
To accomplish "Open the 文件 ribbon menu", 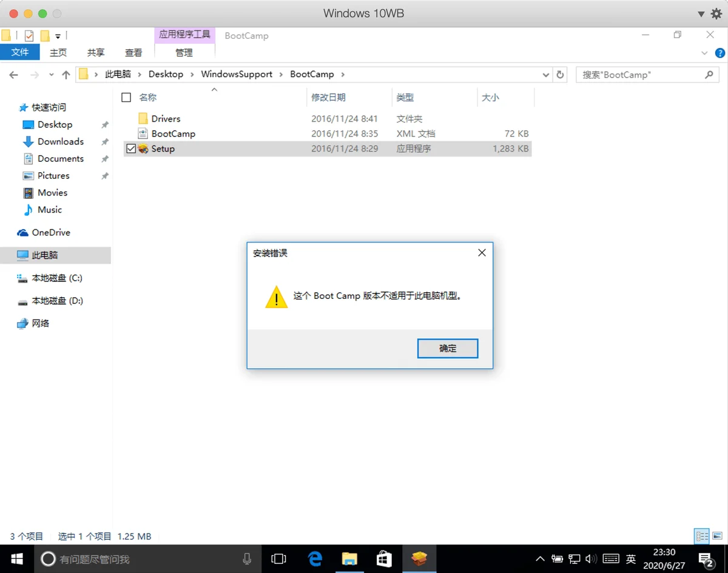I will point(20,52).
